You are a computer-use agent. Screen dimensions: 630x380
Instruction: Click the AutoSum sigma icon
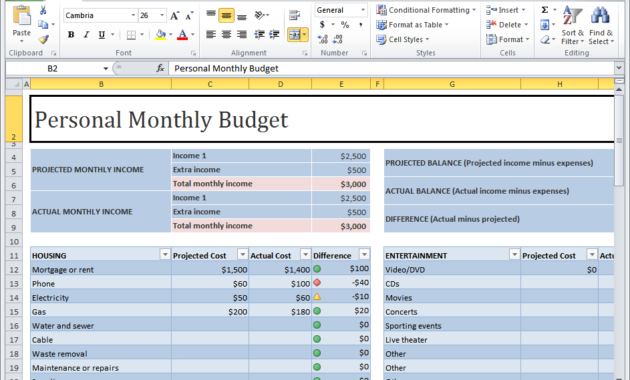click(x=545, y=10)
